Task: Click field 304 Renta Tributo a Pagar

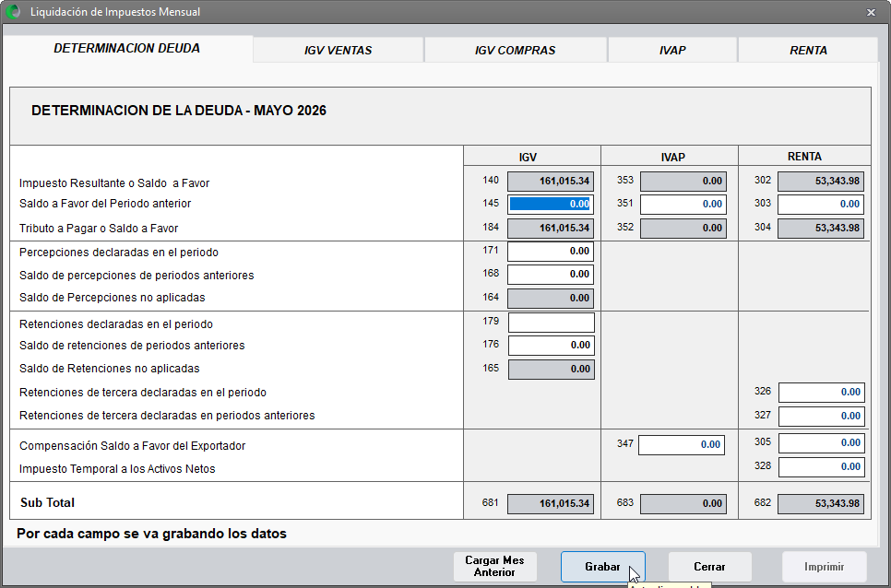Action: coord(821,229)
